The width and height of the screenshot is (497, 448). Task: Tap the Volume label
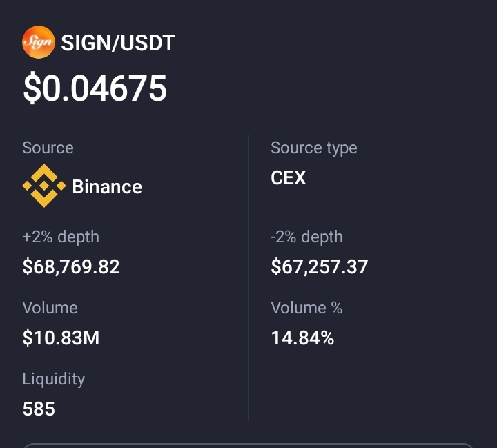pos(50,308)
